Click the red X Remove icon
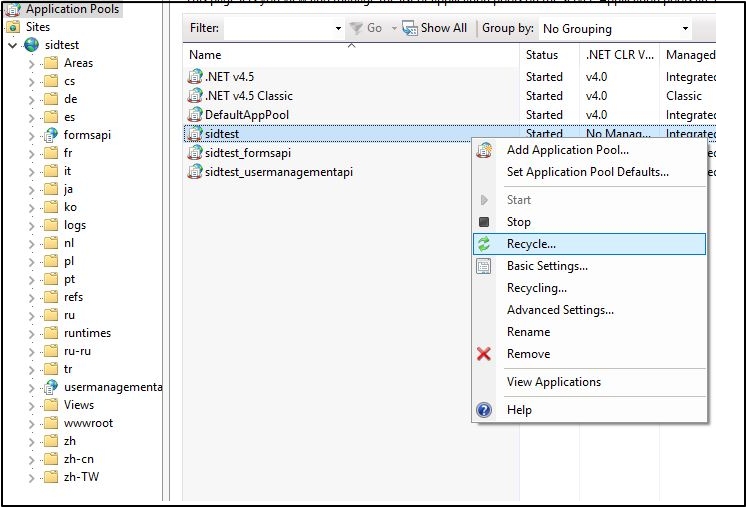Image resolution: width=747 pixels, height=508 pixels. [485, 354]
